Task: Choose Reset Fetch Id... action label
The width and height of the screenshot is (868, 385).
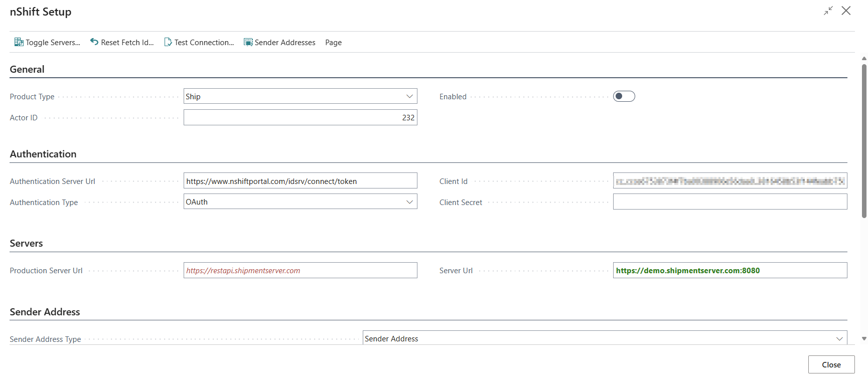Action: 127,43
